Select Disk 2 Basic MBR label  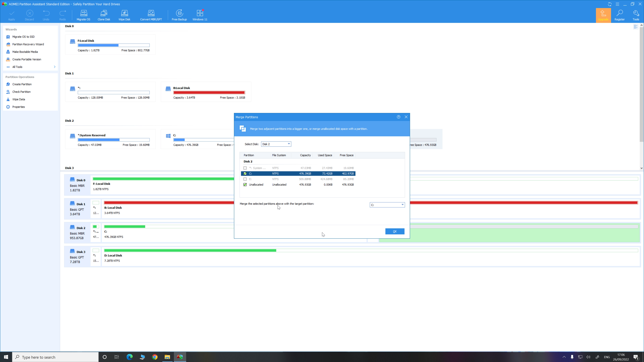(x=77, y=233)
